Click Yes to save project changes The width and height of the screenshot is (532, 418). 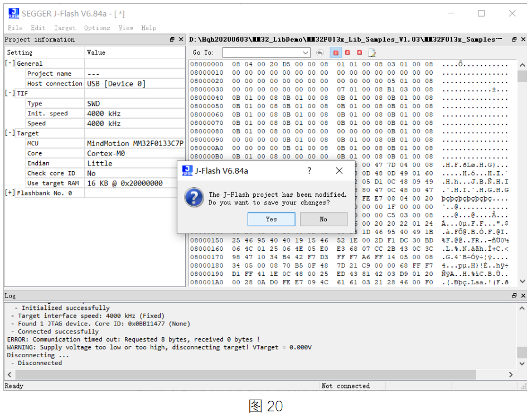point(271,219)
